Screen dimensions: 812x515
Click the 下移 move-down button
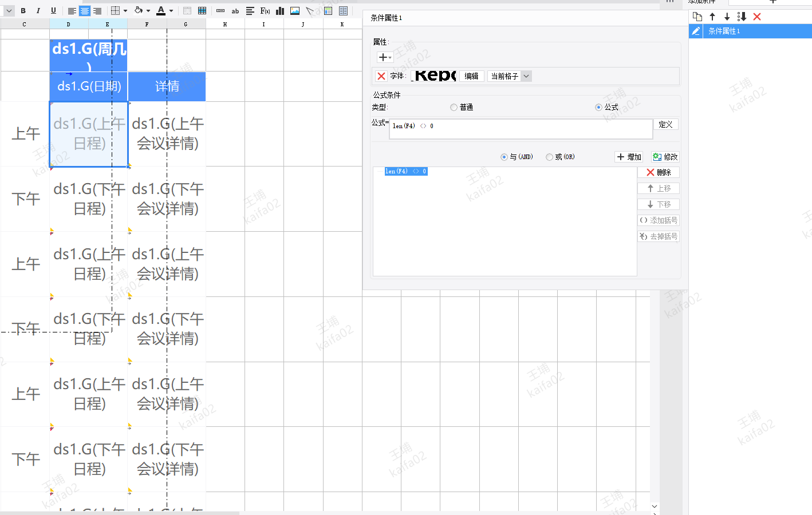tap(659, 204)
